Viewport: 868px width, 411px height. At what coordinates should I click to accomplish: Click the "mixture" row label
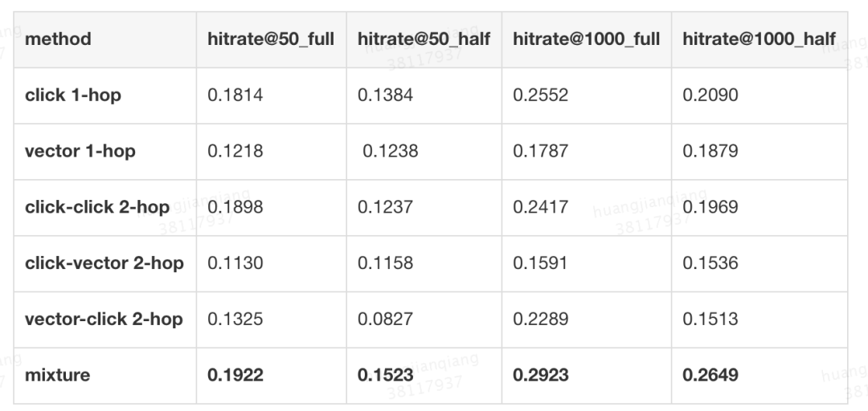tap(58, 375)
